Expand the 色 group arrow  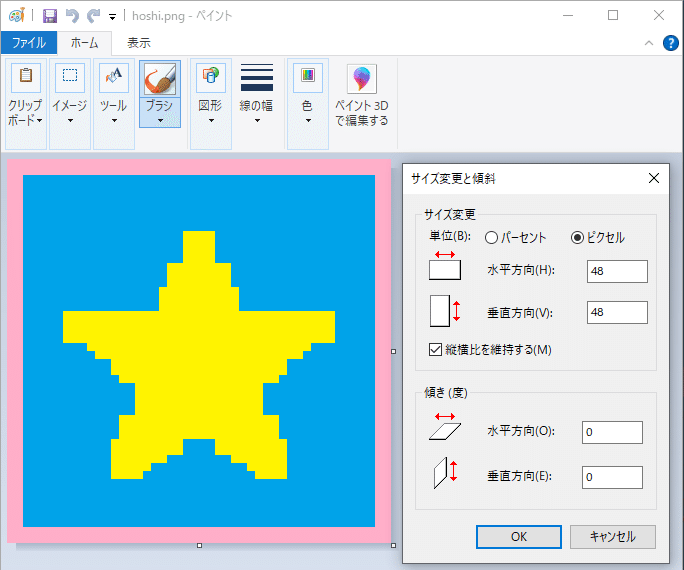point(308,121)
